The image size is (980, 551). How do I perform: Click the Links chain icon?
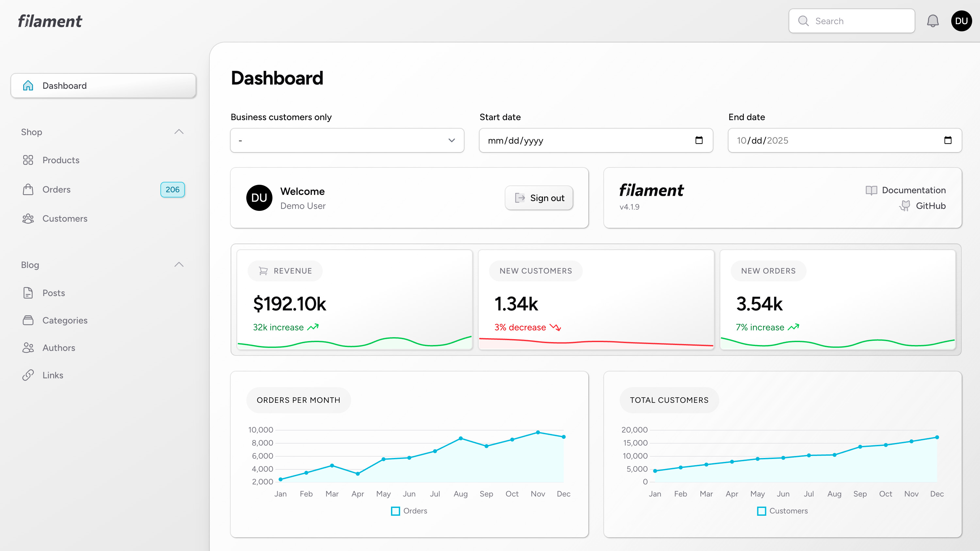point(28,375)
